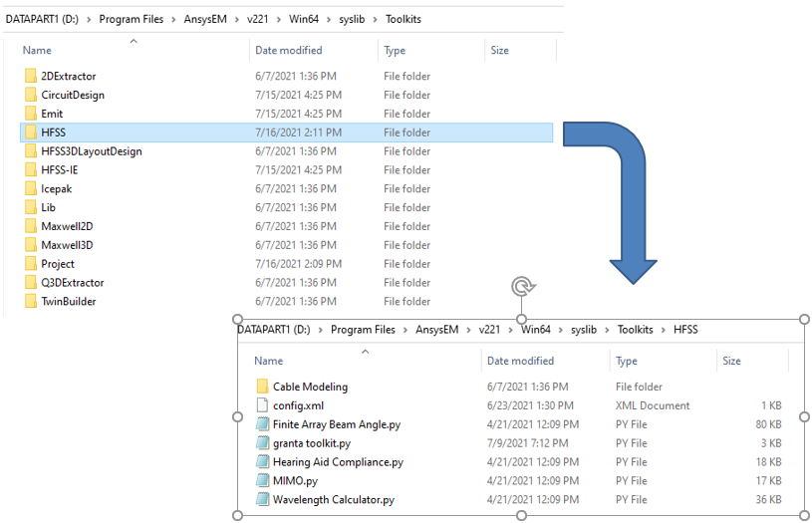The height and width of the screenshot is (523, 812).
Task: Select the Icepak folder
Action: point(56,189)
